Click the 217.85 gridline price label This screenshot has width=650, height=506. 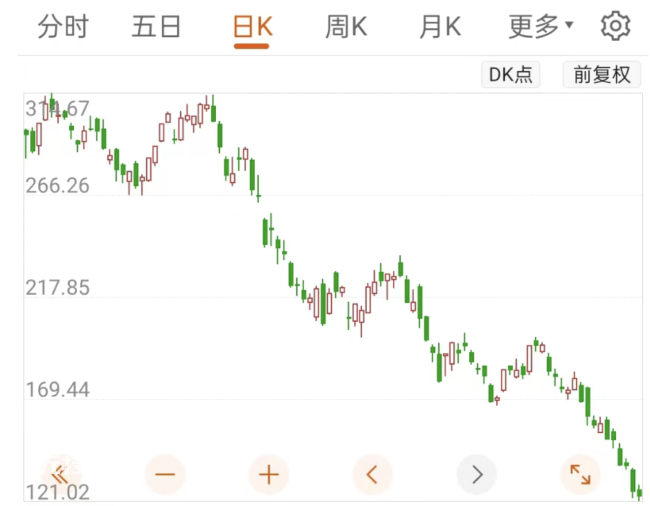pos(57,288)
